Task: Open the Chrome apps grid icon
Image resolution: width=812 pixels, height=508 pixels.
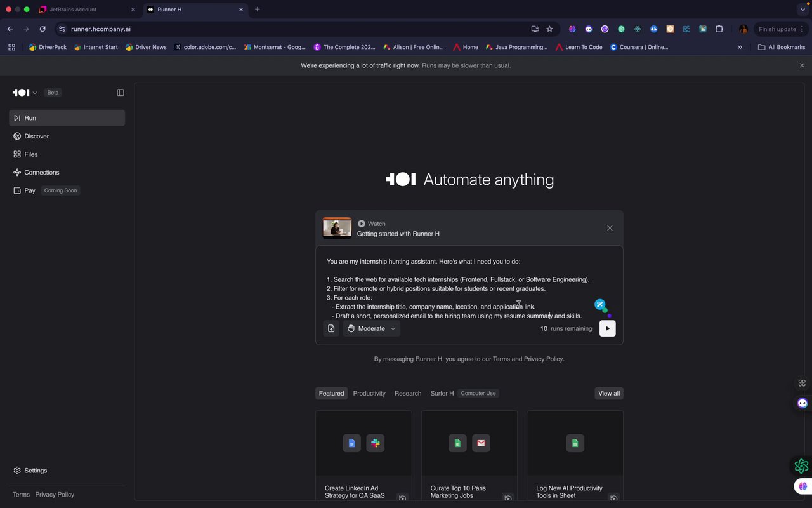Action: 11,47
